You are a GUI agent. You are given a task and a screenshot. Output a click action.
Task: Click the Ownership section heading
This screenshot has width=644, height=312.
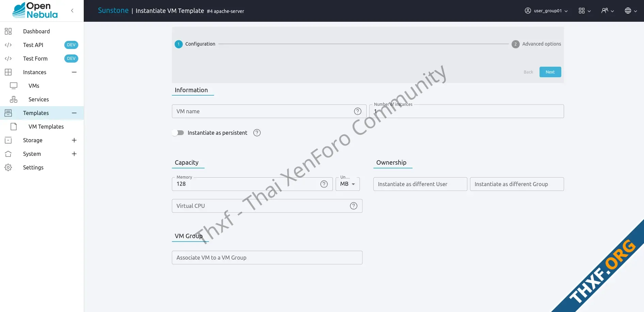coord(391,163)
